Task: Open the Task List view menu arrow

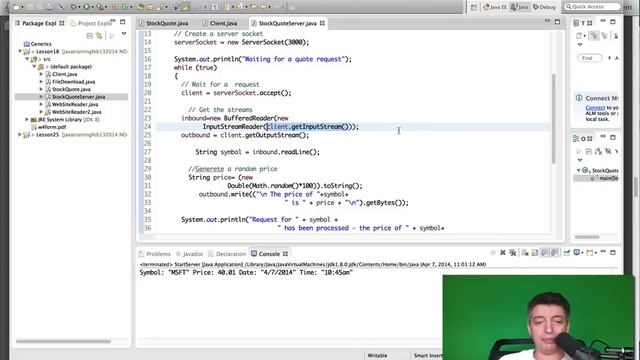Action: tap(580, 44)
